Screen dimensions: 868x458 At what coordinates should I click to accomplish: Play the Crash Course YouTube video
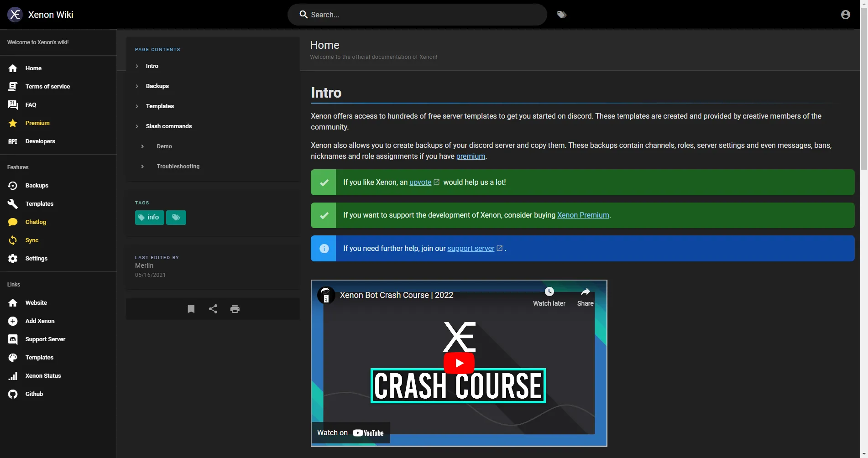coord(459,363)
